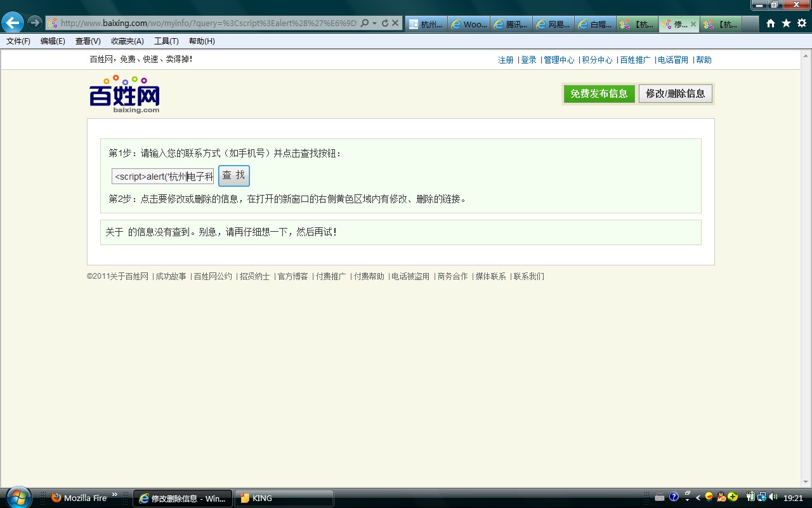Click the search magnifier icon in address bar
Image resolution: width=812 pixels, height=508 pixels.
[x=364, y=23]
